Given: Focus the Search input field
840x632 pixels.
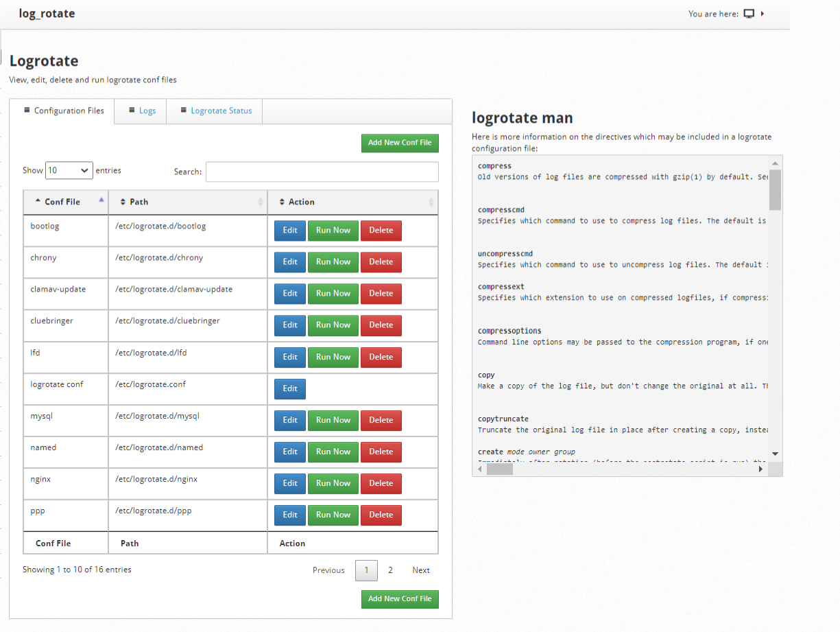Looking at the screenshot, I should pyautogui.click(x=322, y=172).
